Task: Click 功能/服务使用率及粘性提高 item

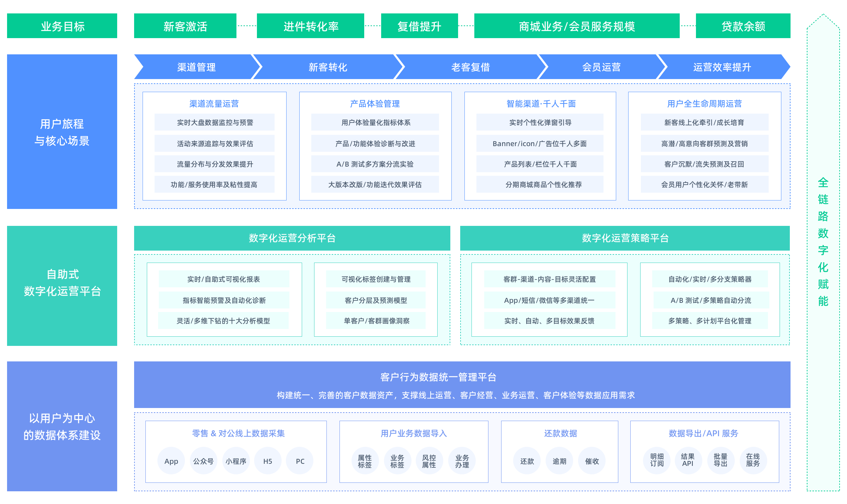Action: (215, 184)
